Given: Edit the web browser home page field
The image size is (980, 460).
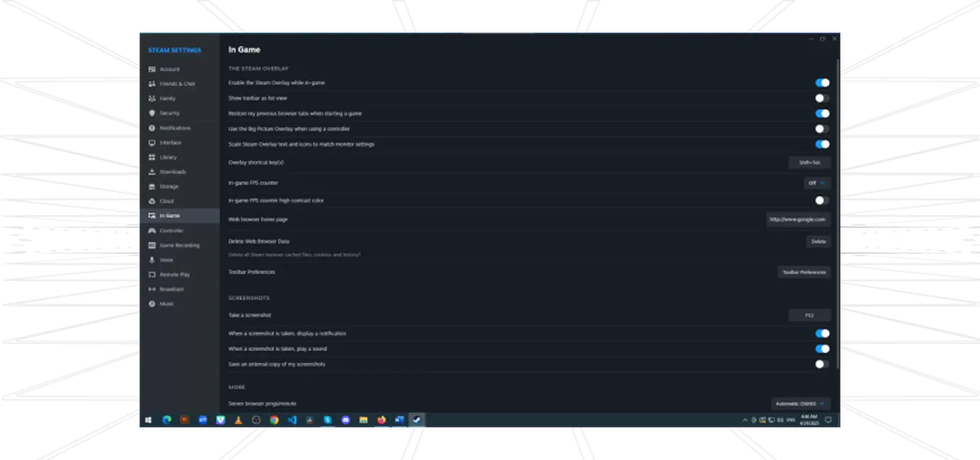Looking at the screenshot, I should 798,219.
